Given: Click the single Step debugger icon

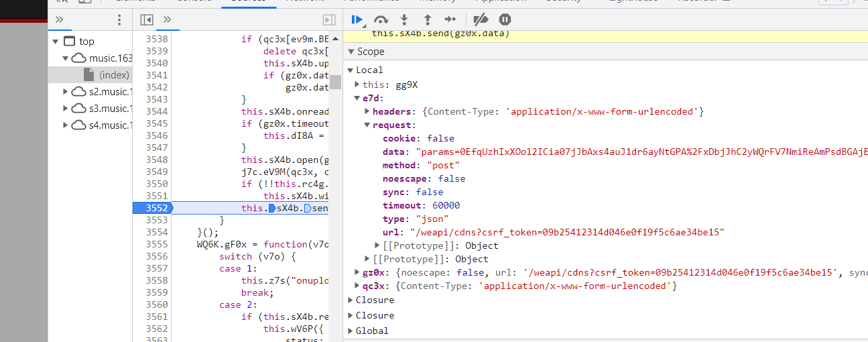Looking at the screenshot, I should click(450, 19).
